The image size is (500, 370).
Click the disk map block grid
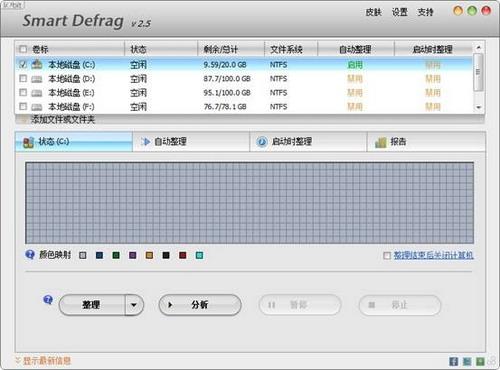(250, 203)
